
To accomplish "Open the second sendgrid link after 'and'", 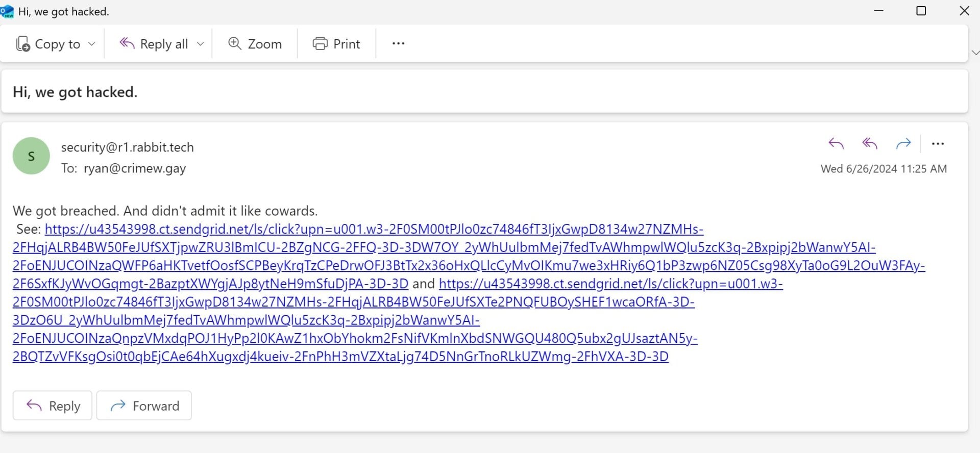I will pyautogui.click(x=398, y=320).
